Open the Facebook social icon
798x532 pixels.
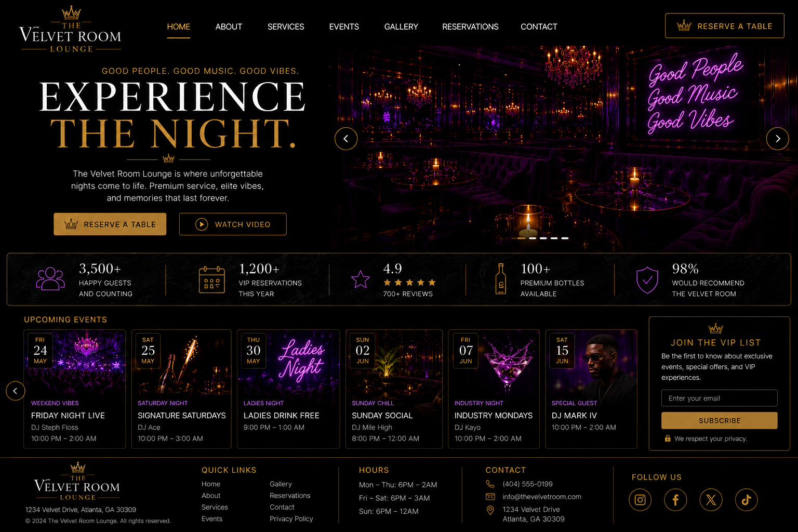(x=675, y=500)
